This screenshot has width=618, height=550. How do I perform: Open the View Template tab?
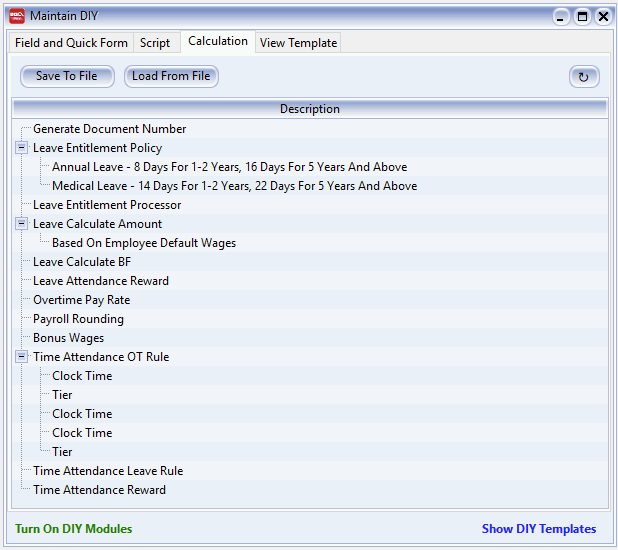298,43
